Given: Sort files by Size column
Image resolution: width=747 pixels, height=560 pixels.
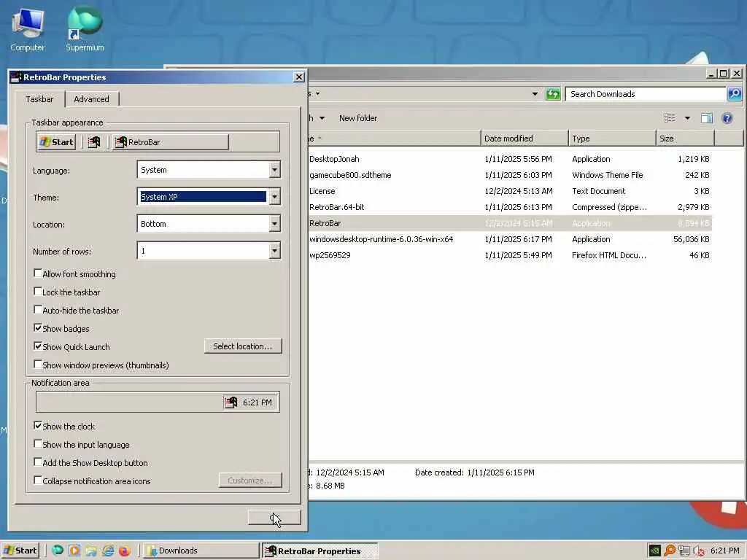Looking at the screenshot, I should coord(686,139).
